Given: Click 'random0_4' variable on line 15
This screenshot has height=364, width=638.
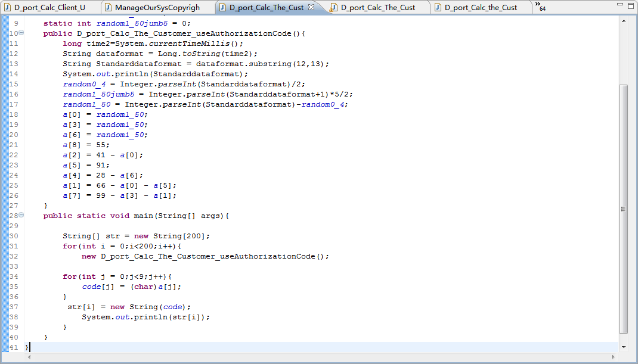Looking at the screenshot, I should [84, 84].
